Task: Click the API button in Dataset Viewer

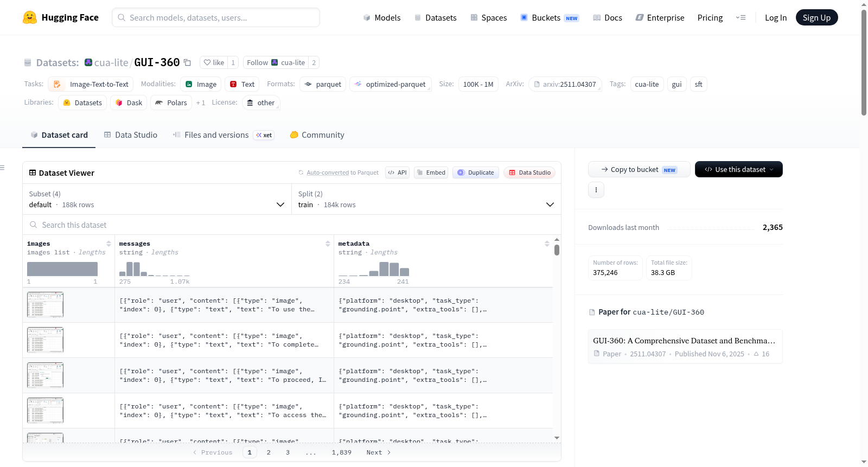Action: click(x=397, y=172)
